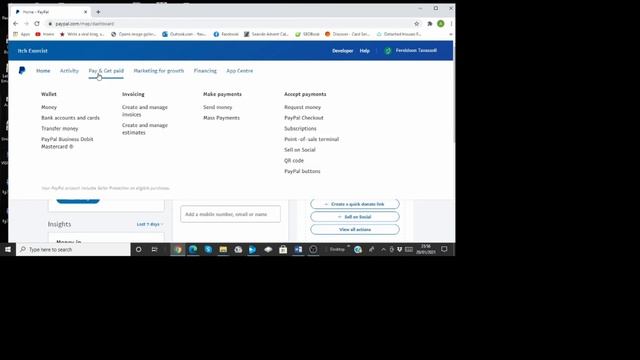
Task: Open the Last 7 days dropdown
Action: pos(150,224)
